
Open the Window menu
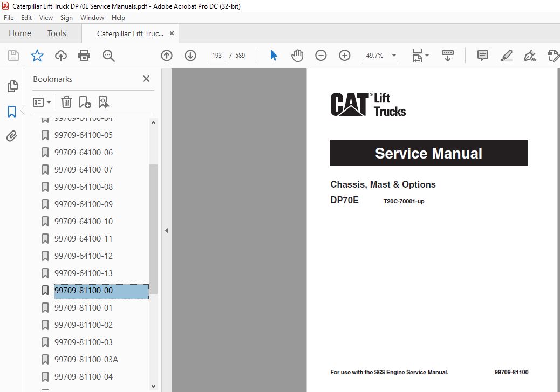92,17
